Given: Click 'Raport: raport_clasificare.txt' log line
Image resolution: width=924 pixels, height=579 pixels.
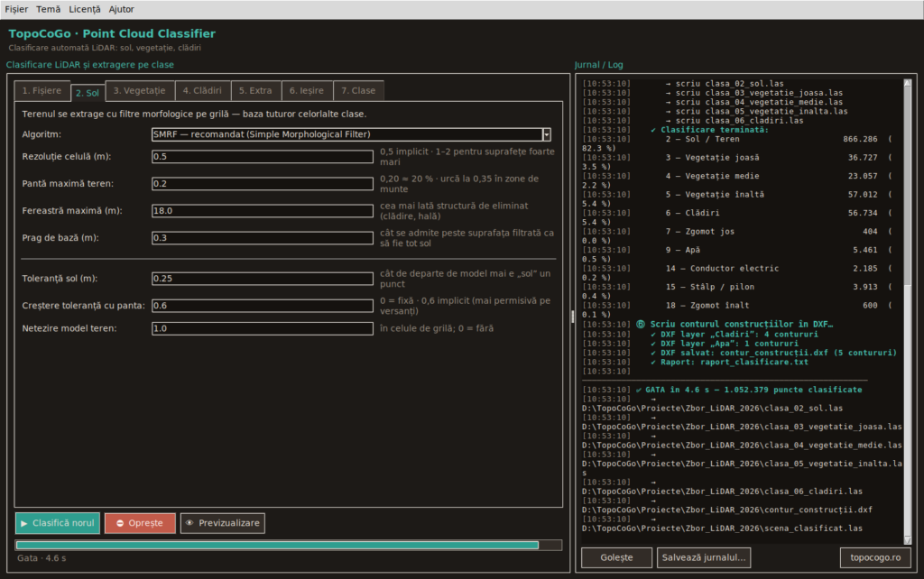Looking at the screenshot, I should tap(729, 363).
